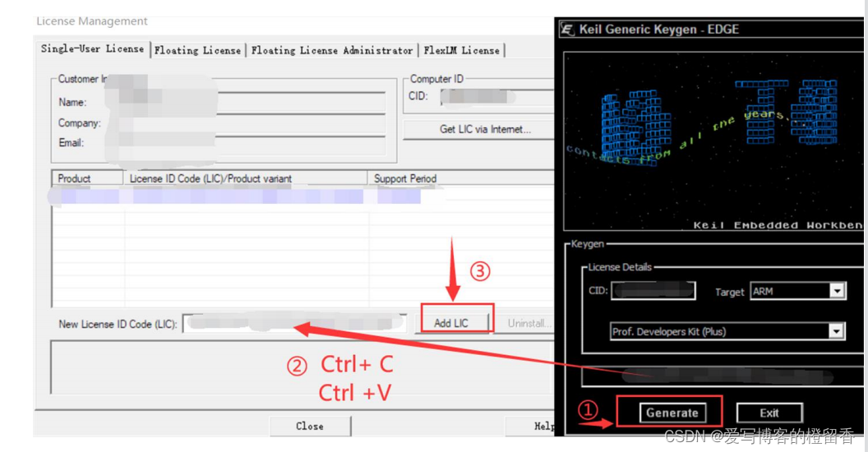Click the Support Period column header
868x452 pixels.
460,178
